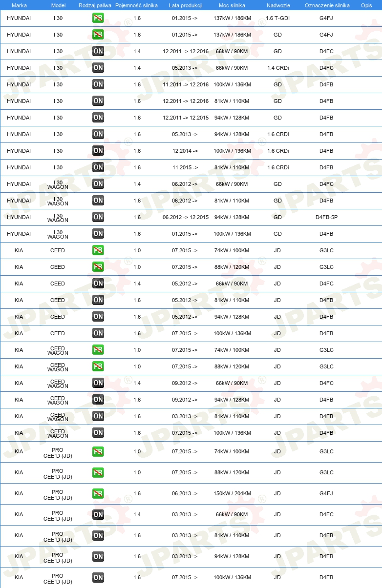Click the Lata produkcji column header
Screen dimensions: 382x588
pos(185,5)
